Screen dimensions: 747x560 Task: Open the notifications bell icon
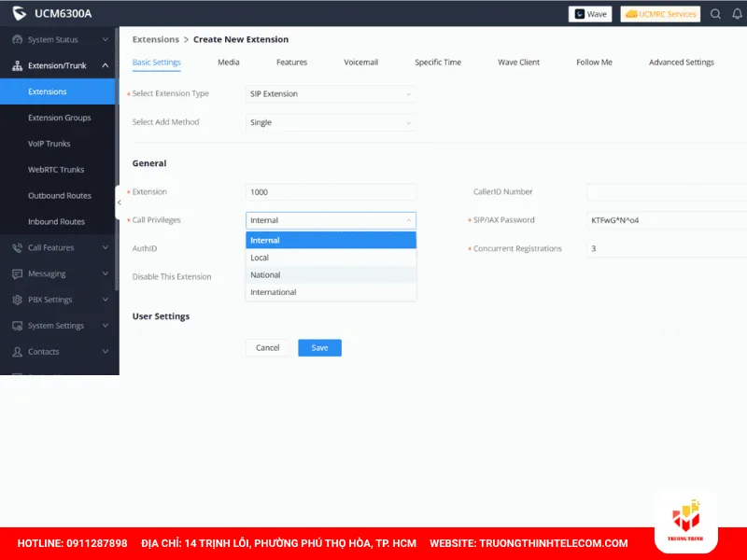[737, 14]
